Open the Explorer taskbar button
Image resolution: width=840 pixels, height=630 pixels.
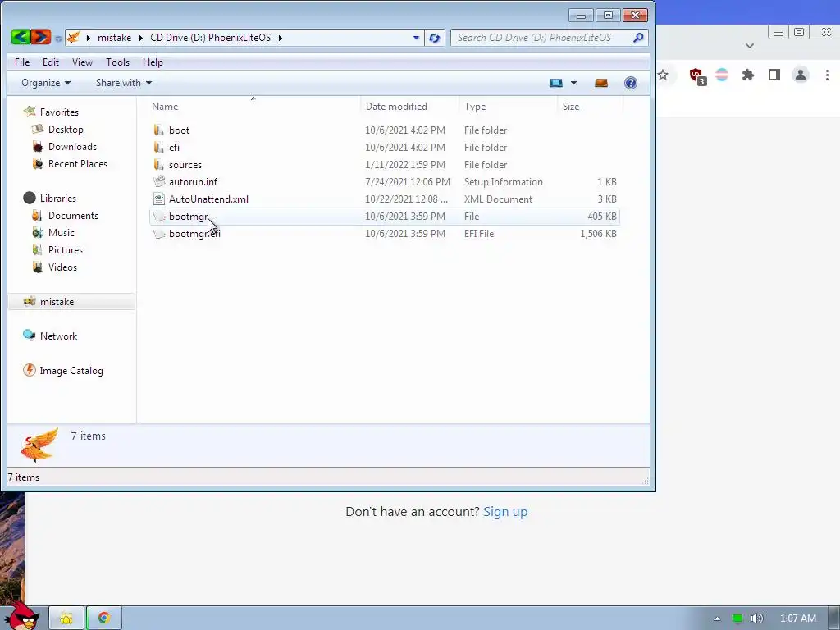pos(66,619)
